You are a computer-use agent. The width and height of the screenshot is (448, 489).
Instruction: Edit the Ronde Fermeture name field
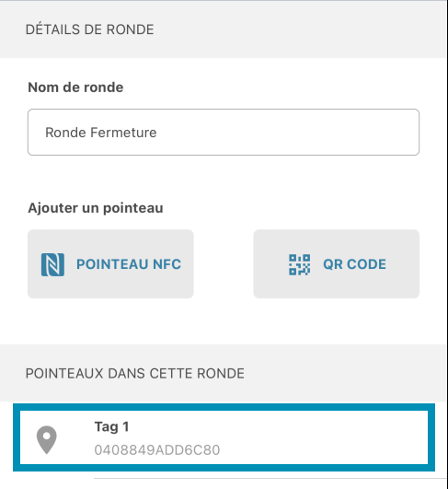pos(224,133)
